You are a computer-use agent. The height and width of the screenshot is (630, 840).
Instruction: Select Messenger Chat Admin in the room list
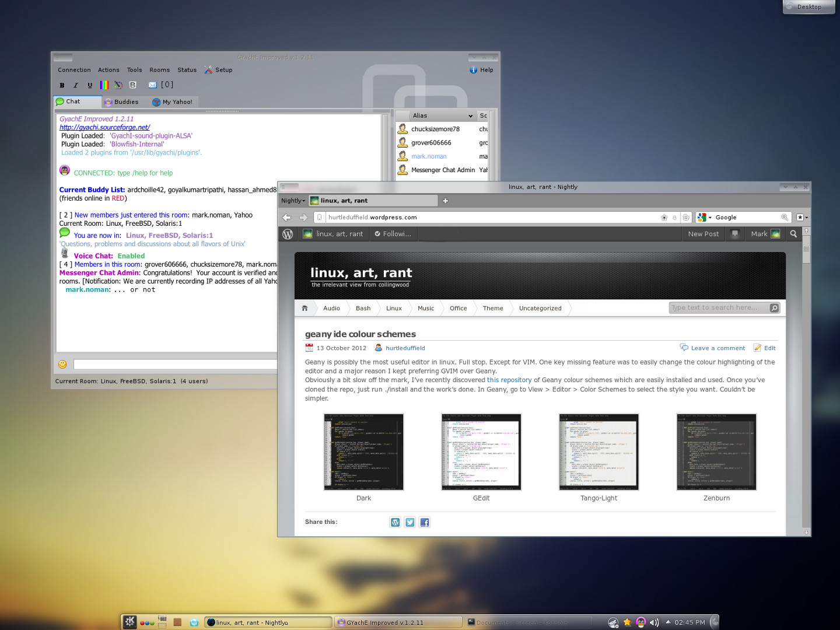(x=443, y=170)
